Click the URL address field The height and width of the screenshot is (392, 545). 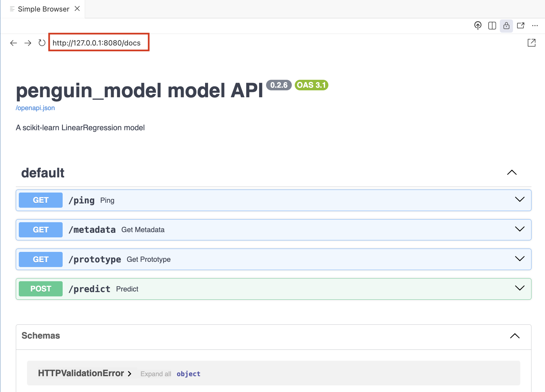[99, 43]
